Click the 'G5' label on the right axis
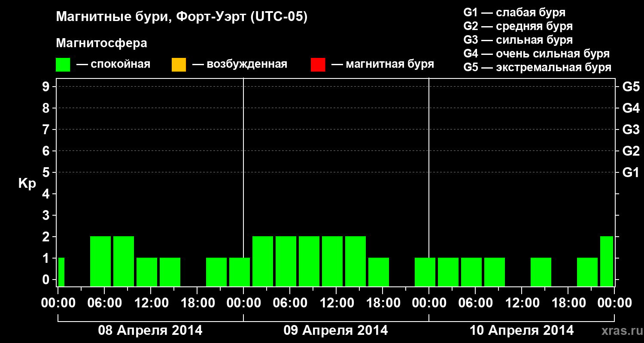The width and height of the screenshot is (644, 343). point(631,87)
